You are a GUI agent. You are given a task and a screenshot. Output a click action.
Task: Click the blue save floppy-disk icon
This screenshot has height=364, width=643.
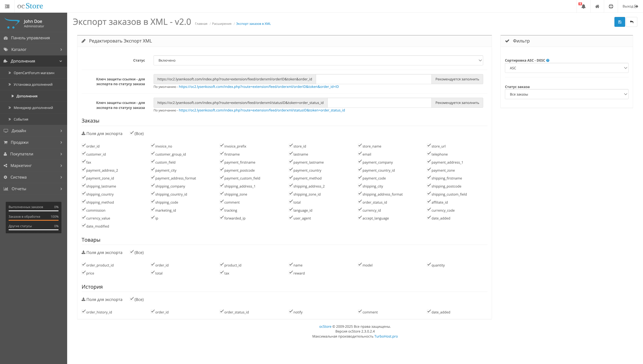coord(619,22)
